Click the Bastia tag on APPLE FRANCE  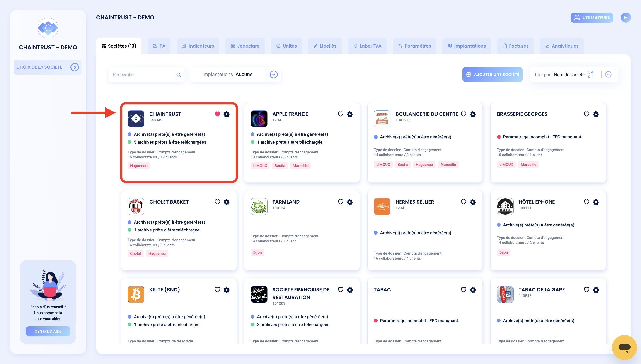(280, 165)
